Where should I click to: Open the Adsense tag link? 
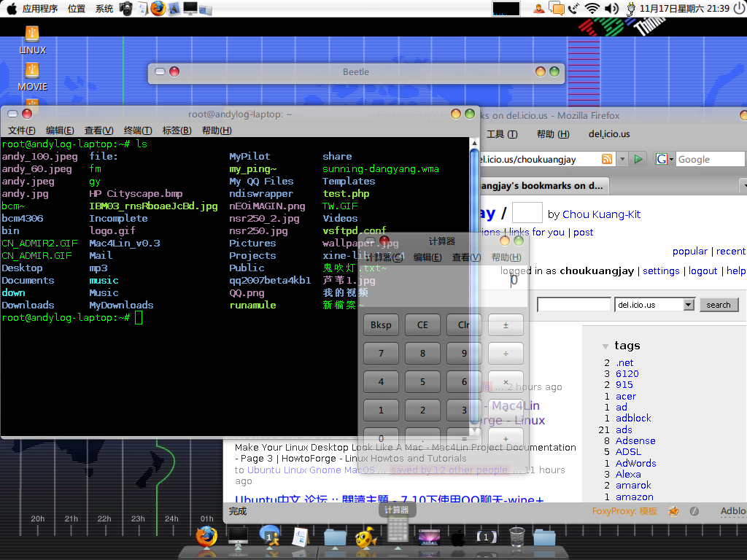pyautogui.click(x=635, y=441)
